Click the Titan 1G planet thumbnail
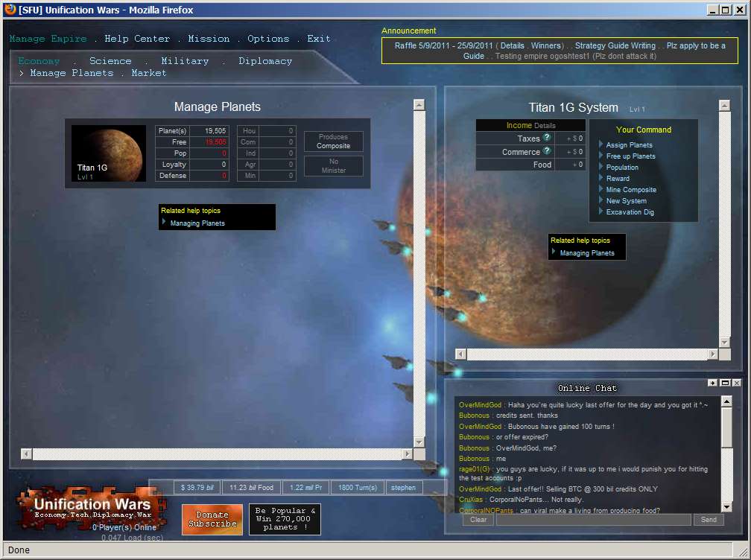This screenshot has width=751, height=560. click(109, 153)
